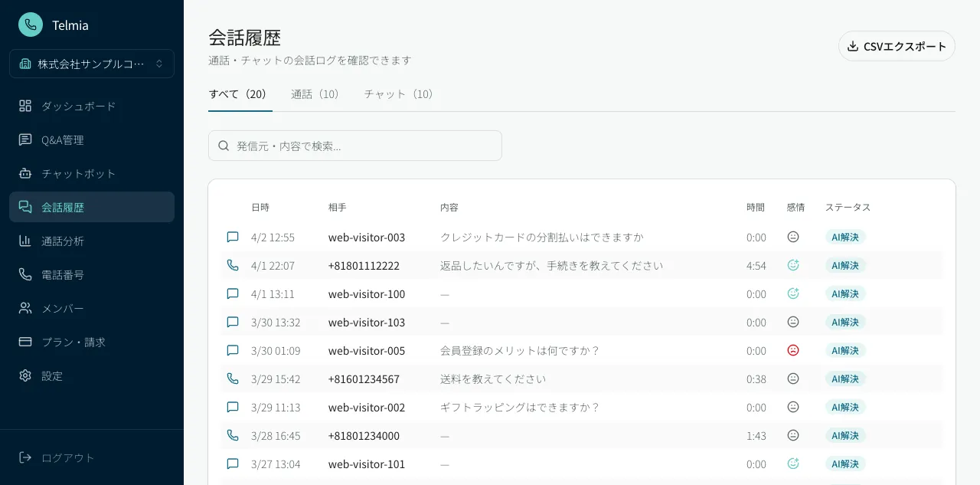Click the phone icon on the +81801112222 row
Screen dimensions: 980x485
tap(233, 265)
